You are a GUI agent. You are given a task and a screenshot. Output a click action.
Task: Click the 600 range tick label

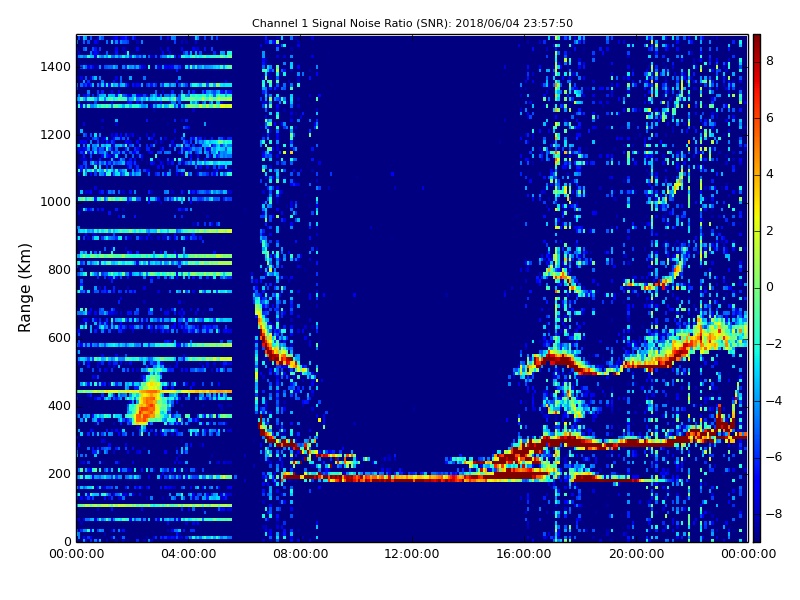[60, 338]
